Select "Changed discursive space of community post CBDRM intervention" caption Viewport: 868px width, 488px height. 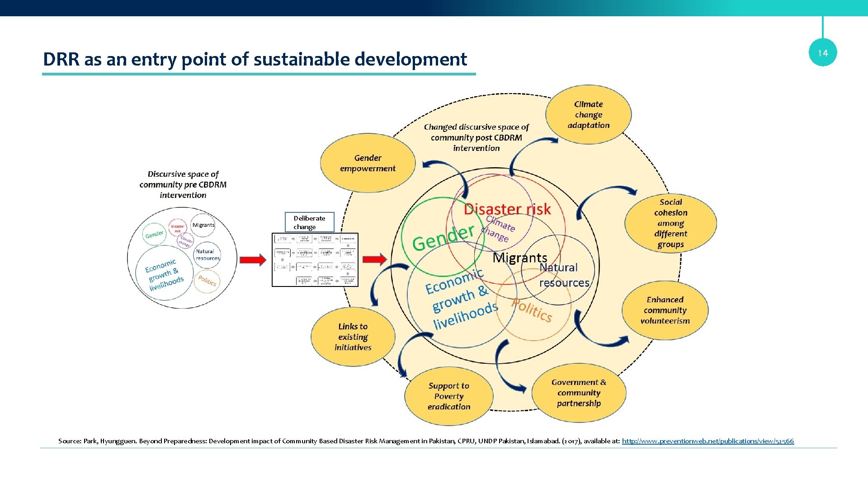[x=476, y=137]
